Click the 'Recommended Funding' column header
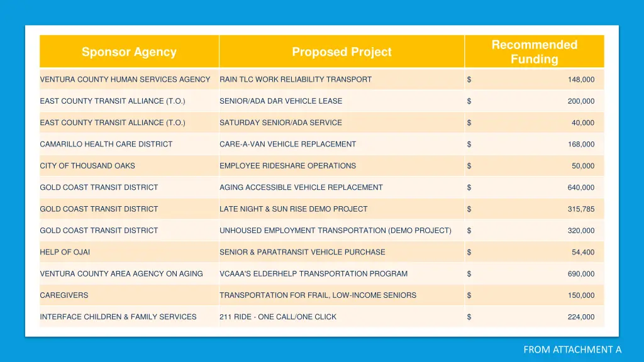644x362 pixels. (x=535, y=52)
